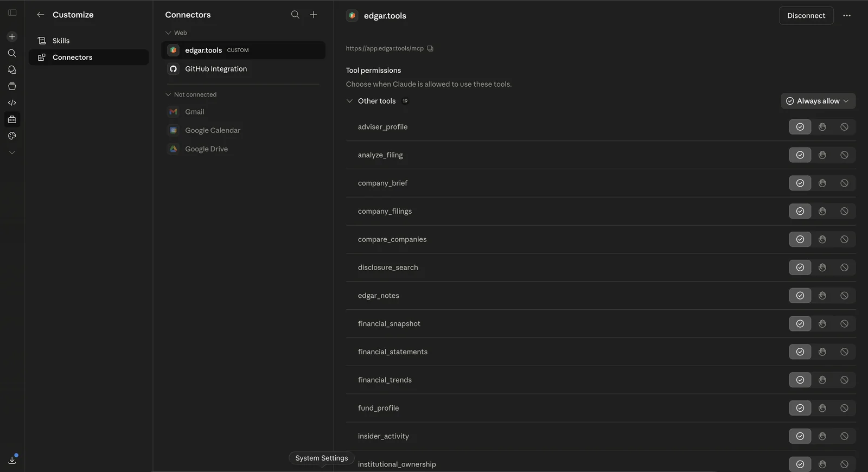Start a new chat with plus icon
The height and width of the screenshot is (472, 868).
pyautogui.click(x=12, y=37)
